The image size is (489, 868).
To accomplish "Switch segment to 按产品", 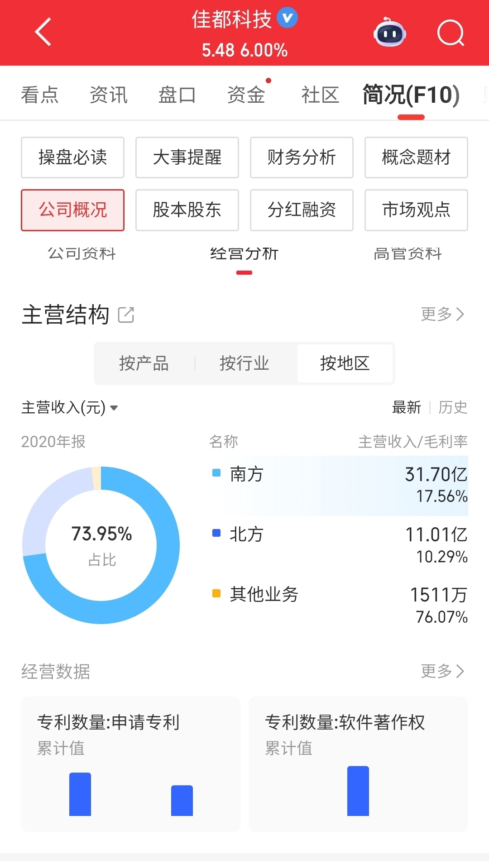I will click(x=144, y=363).
